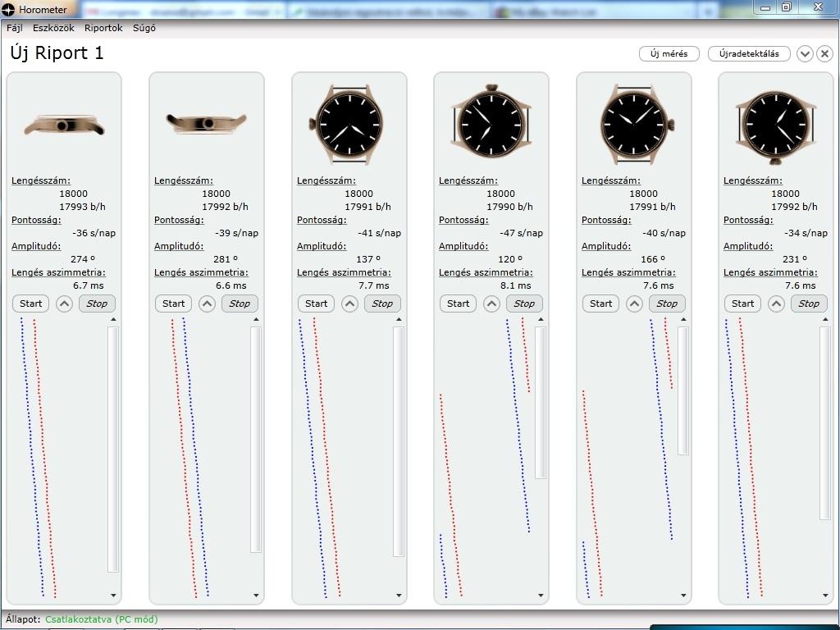Open the Riportok menu
The image size is (840, 630).
click(x=103, y=28)
